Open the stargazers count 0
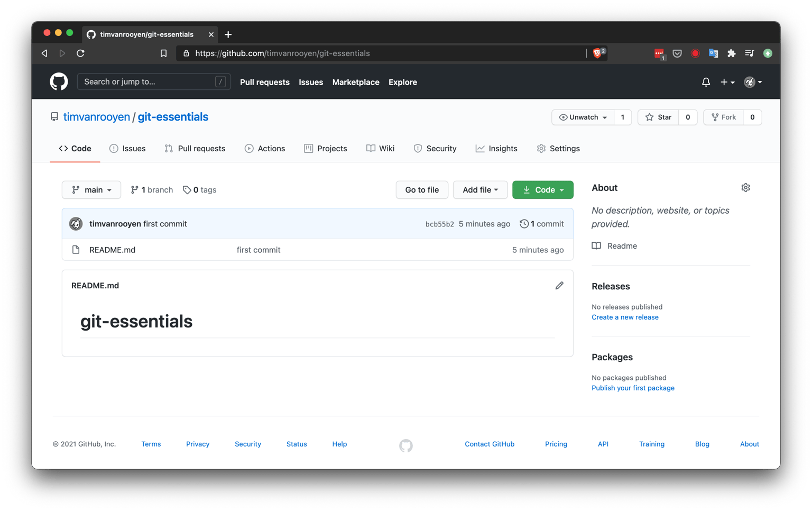 [688, 117]
